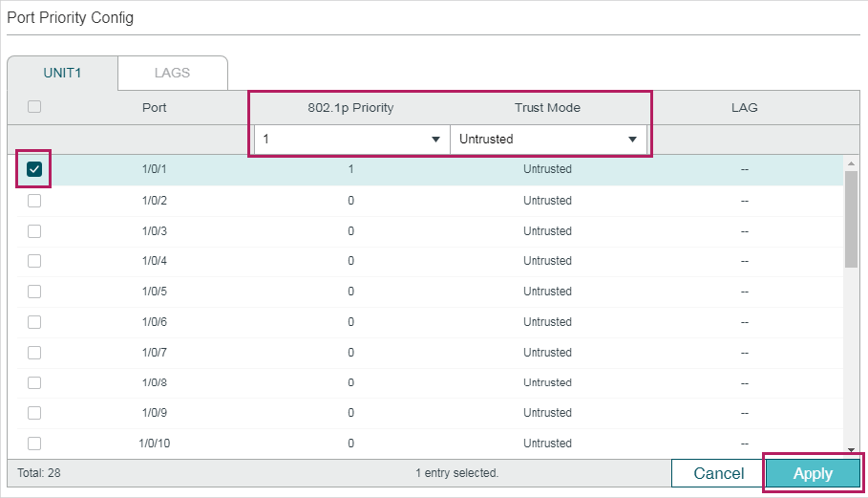Tick the select-all checkbox in header
The image size is (868, 498).
[34, 106]
